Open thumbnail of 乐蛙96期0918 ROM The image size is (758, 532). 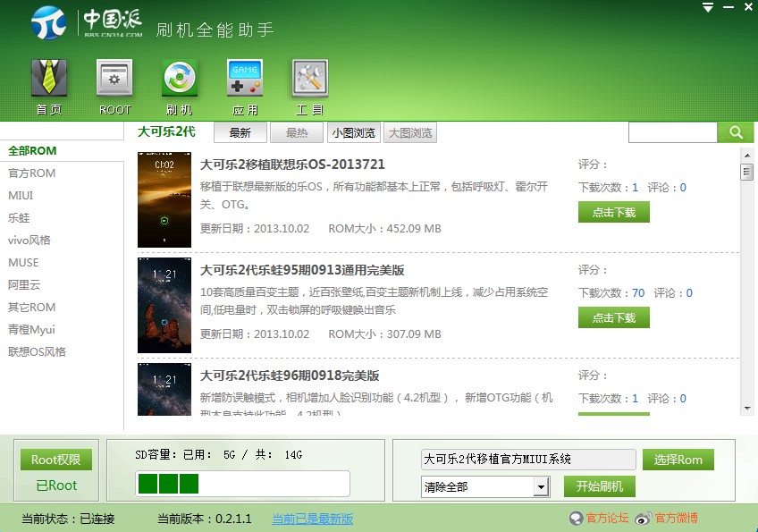click(164, 389)
